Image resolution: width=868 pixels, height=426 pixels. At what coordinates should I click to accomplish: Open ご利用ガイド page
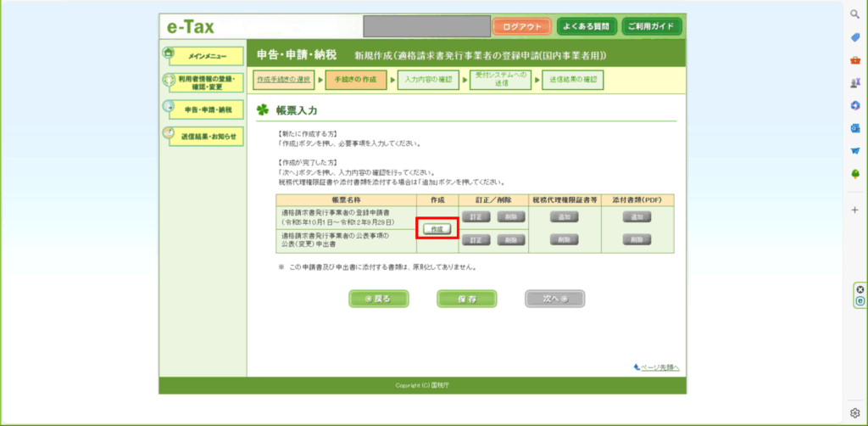coord(652,26)
